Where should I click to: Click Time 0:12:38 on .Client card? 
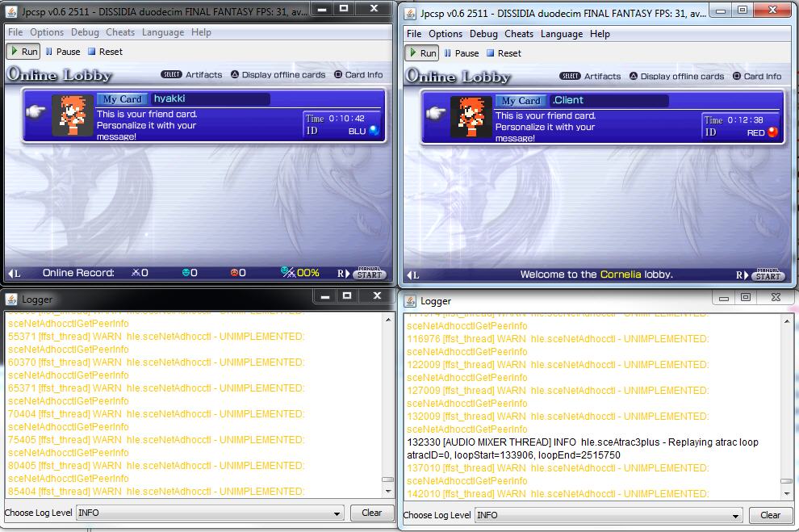[734, 119]
